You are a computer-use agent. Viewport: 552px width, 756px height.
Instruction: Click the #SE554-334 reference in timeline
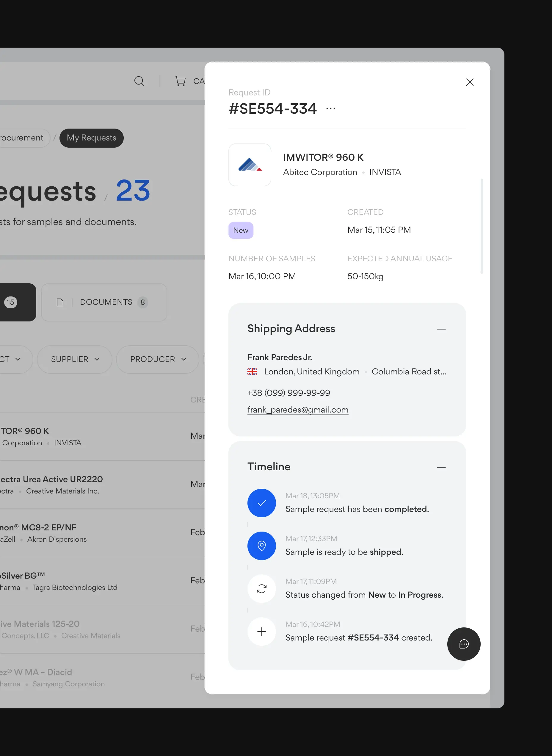point(373,637)
